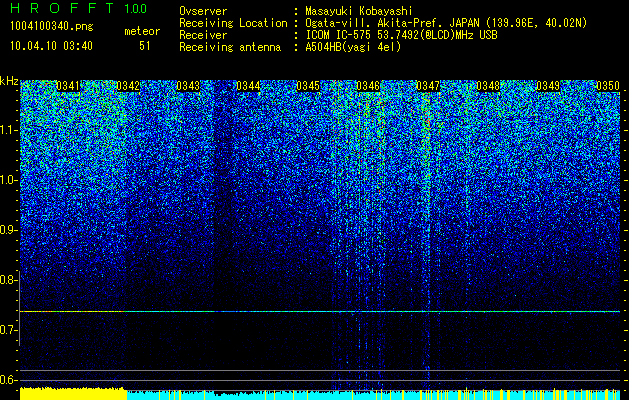Viewport: 629px width, 400px height.
Task: Click the bright horizontal carrier line near 0.74 kHz
Action: pyautogui.click(x=320, y=311)
